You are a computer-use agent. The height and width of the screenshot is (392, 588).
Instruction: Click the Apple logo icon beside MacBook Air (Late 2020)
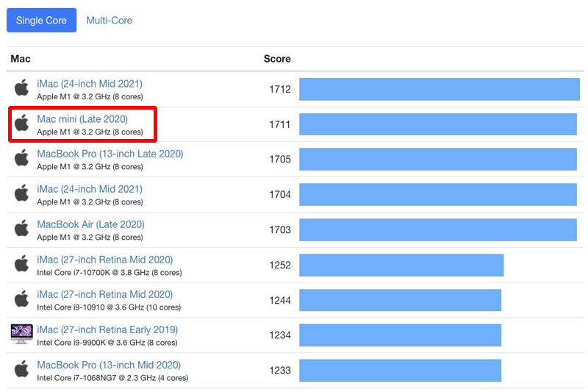tap(21, 228)
